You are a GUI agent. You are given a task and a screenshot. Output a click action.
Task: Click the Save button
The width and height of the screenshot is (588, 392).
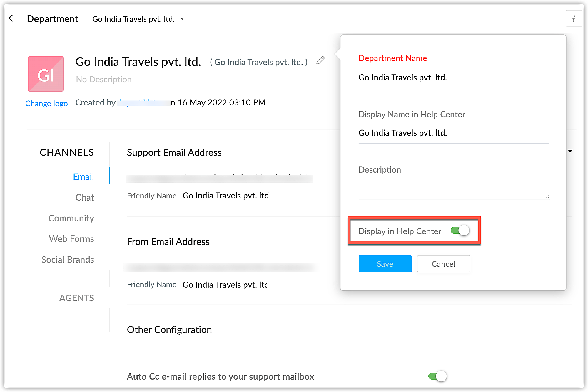(385, 264)
